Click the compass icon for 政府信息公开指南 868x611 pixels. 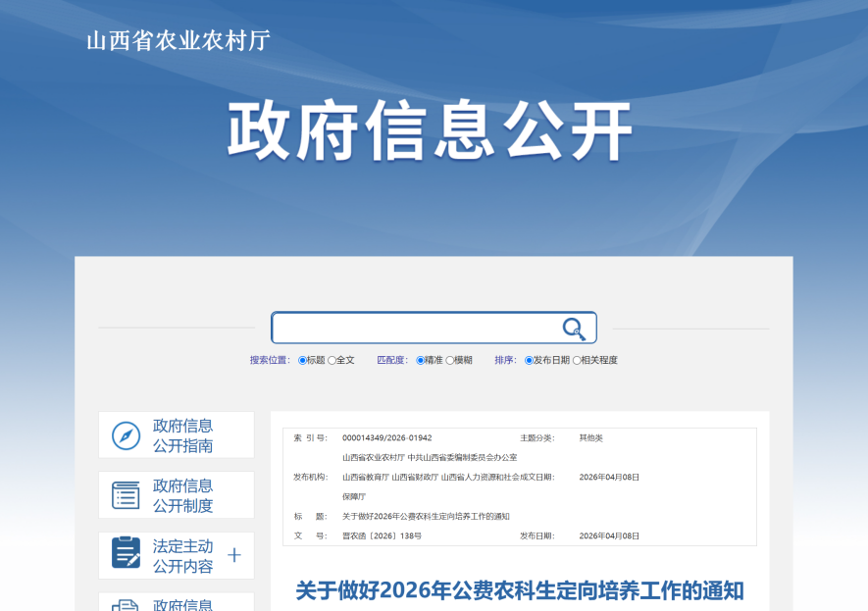coord(126,435)
